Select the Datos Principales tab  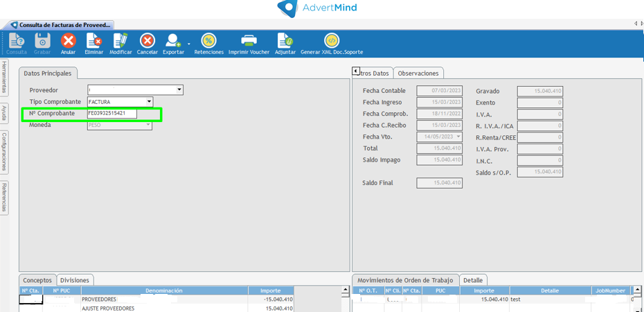tap(48, 73)
